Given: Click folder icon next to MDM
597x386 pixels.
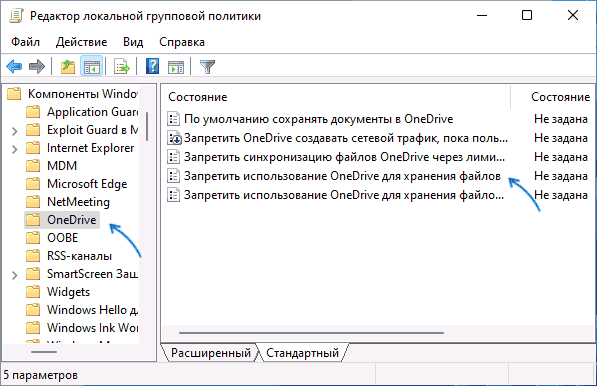Looking at the screenshot, I should (33, 166).
